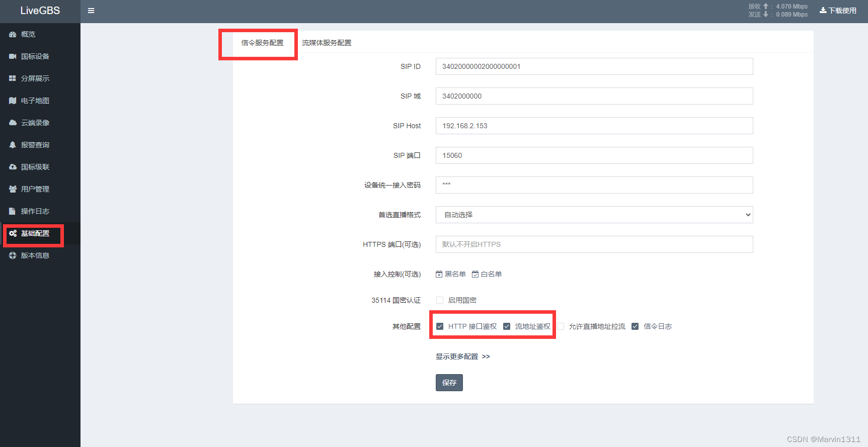Open 操作日志 menu item
The height and width of the screenshot is (447, 868).
pos(40,211)
